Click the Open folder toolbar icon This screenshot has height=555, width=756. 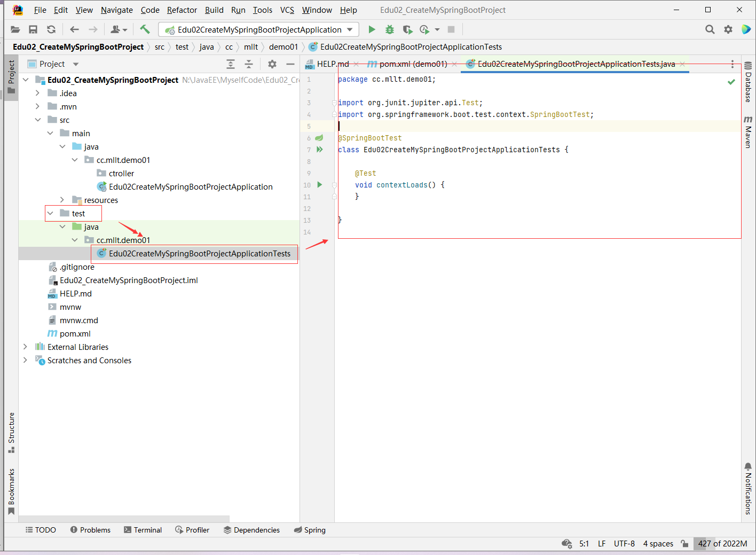(x=15, y=29)
